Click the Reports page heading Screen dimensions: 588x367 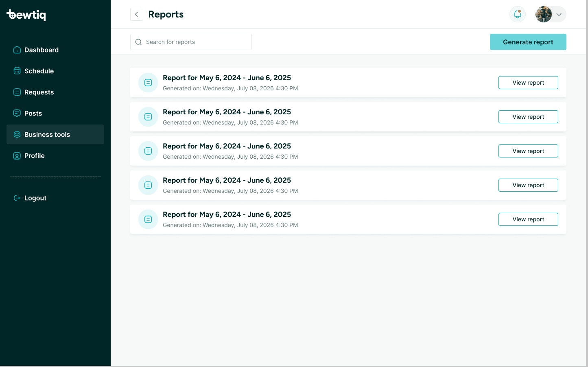(166, 15)
